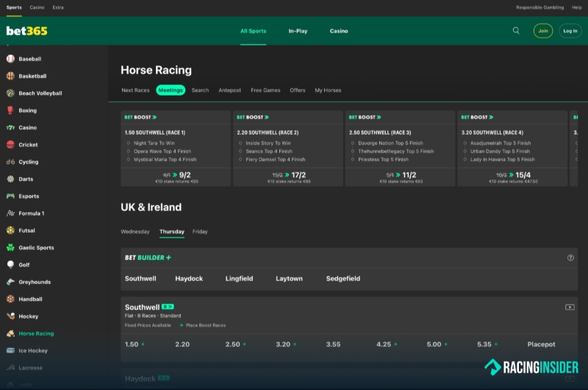
Task: Select Night Tara To Win radio
Action: pos(128,143)
